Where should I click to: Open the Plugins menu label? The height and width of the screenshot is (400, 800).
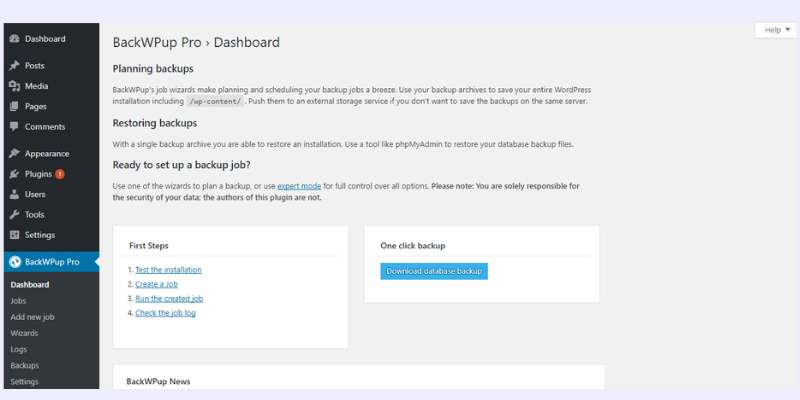38,174
